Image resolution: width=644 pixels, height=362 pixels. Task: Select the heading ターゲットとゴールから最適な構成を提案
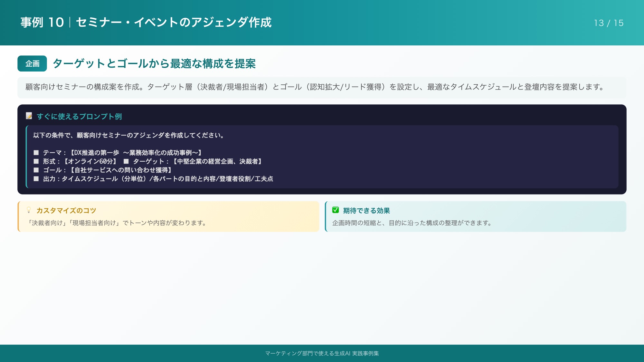click(154, 63)
